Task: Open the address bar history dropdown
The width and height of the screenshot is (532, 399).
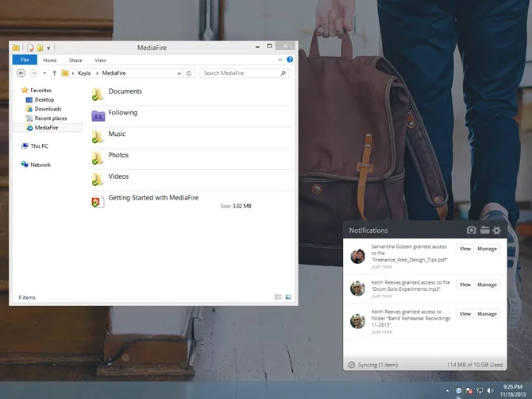Action: [x=179, y=73]
